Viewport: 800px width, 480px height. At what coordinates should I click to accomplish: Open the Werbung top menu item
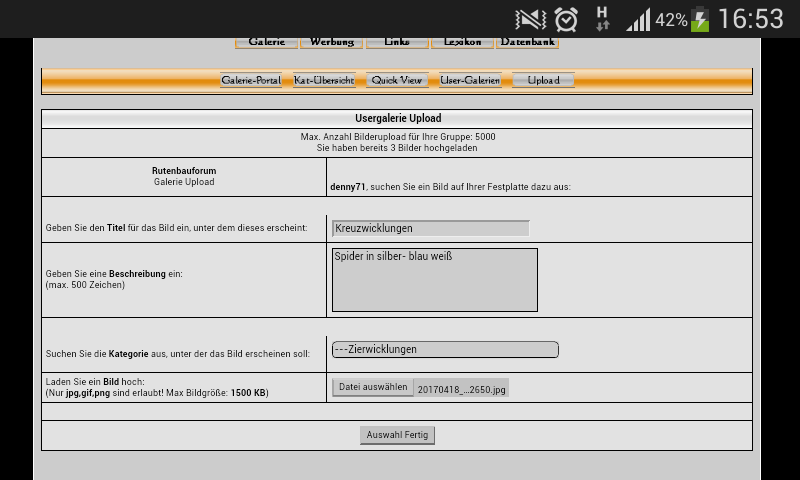(332, 42)
